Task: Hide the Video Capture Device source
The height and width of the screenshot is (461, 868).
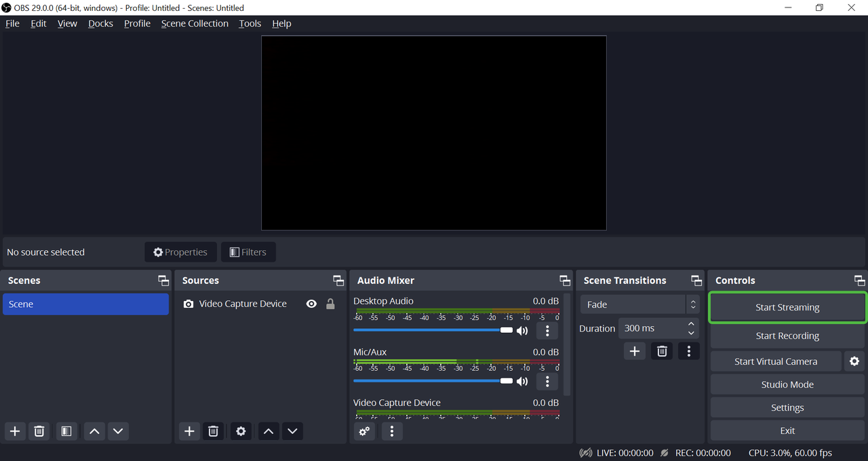Action: pos(311,304)
